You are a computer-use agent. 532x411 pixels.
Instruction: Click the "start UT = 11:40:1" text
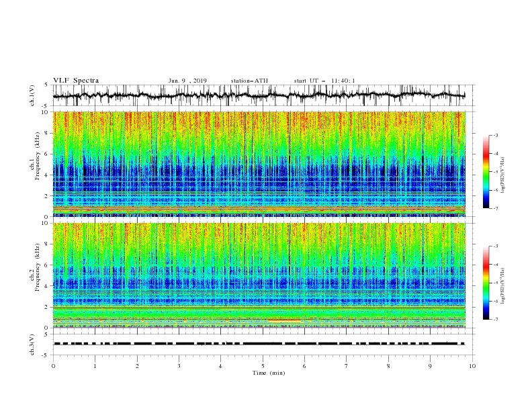(x=324, y=81)
